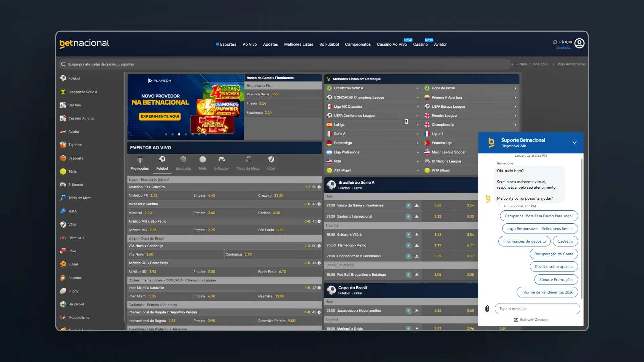This screenshot has width=644, height=362.
Task: Collapse the Suporte Betnacional chat window
Action: coord(574,143)
